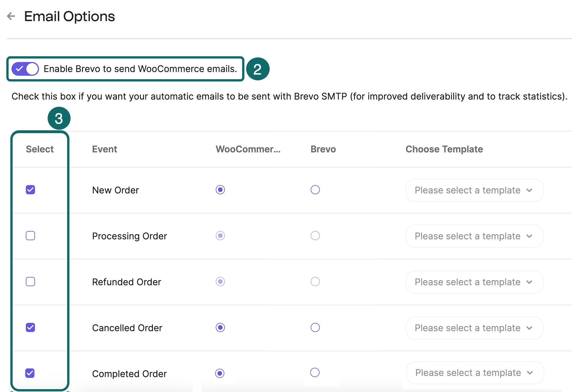Open template dropdown for Cancelled Order
572x392 pixels.
[474, 328]
